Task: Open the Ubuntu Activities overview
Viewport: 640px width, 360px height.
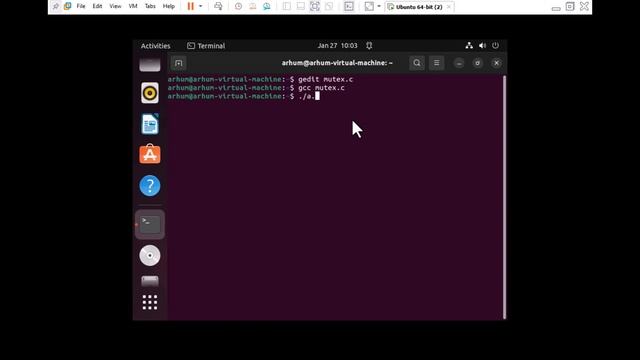Action: pyautogui.click(x=156, y=46)
